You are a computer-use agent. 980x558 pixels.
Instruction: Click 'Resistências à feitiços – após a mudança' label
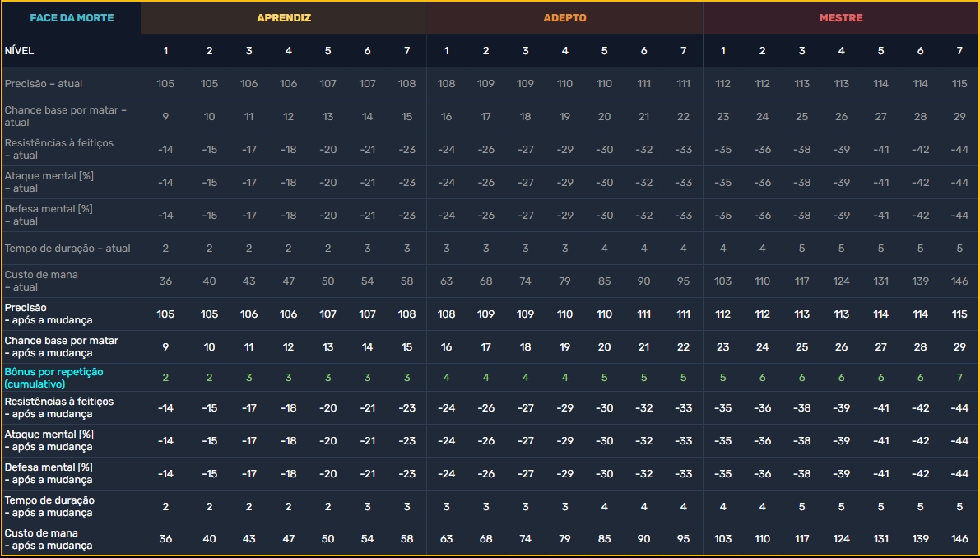[x=58, y=407]
